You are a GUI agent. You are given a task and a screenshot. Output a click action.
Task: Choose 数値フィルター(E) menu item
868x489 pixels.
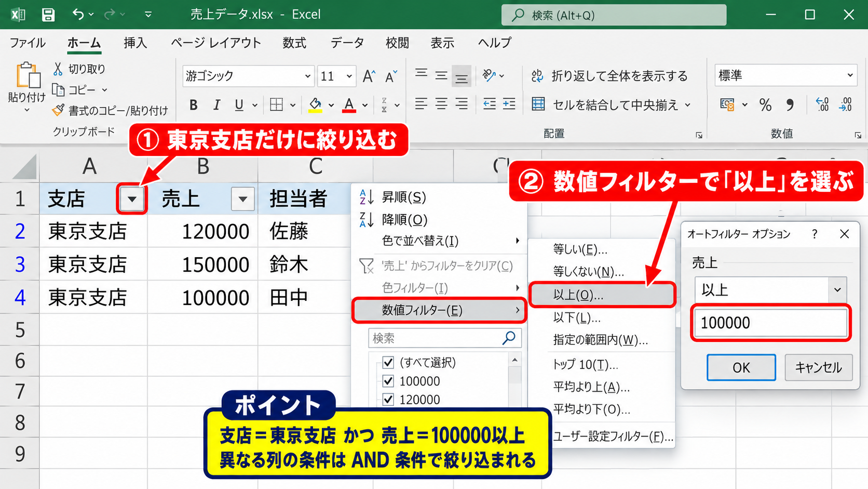pyautogui.click(x=439, y=310)
